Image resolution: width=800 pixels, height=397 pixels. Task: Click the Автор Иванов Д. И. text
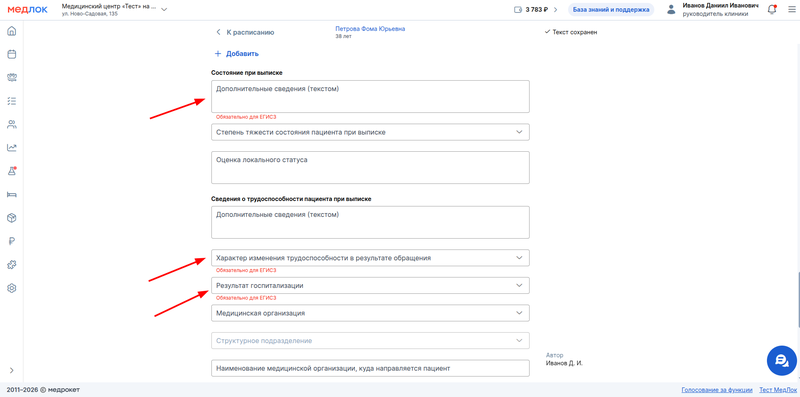[564, 359]
